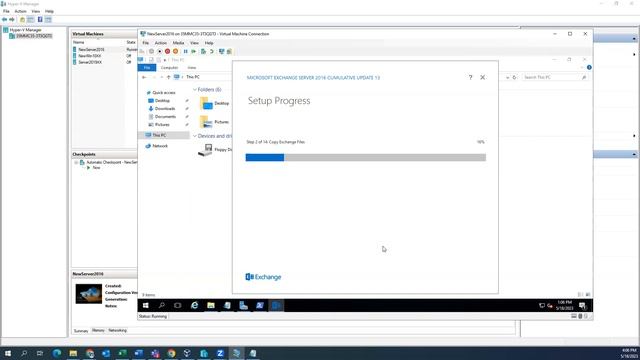Switch to the Memory tab in the details pane
Image resolution: width=640 pixels, height=360 pixels.
click(x=98, y=330)
